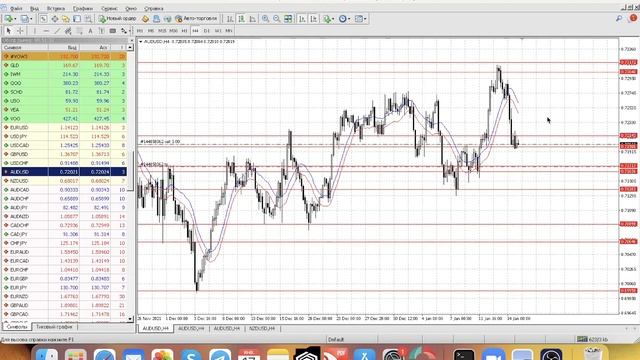Viewport: 640px width, 360px height.
Task: Open the Profiles dropdown arrow
Action: coord(31,19)
